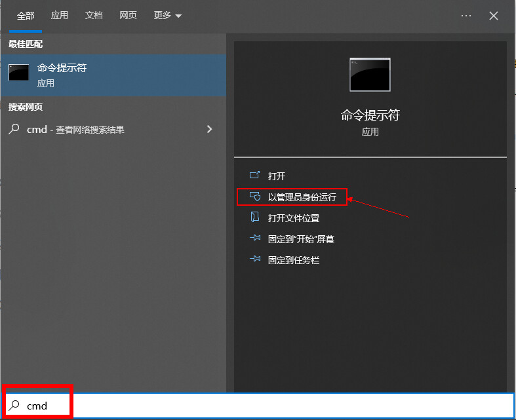Close the search panel with X

tap(494, 16)
